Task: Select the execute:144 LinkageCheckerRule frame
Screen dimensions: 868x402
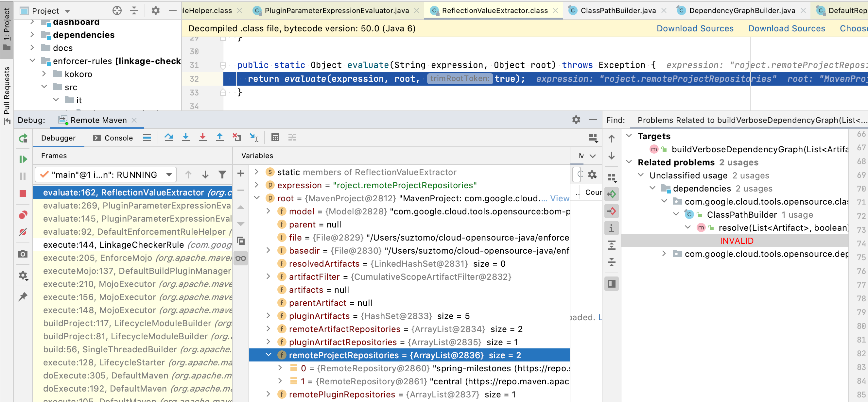Action: pyautogui.click(x=101, y=244)
